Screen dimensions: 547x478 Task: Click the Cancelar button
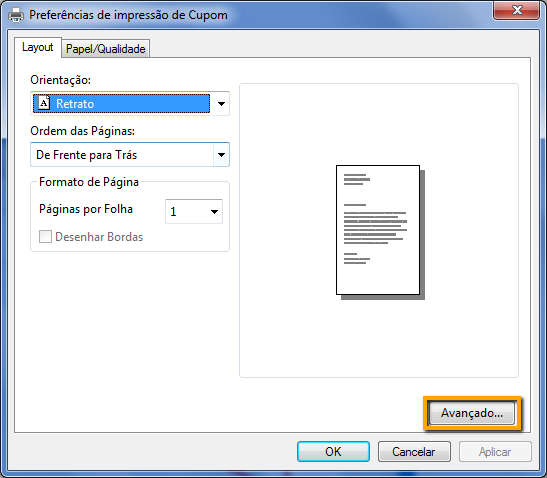[x=414, y=451]
